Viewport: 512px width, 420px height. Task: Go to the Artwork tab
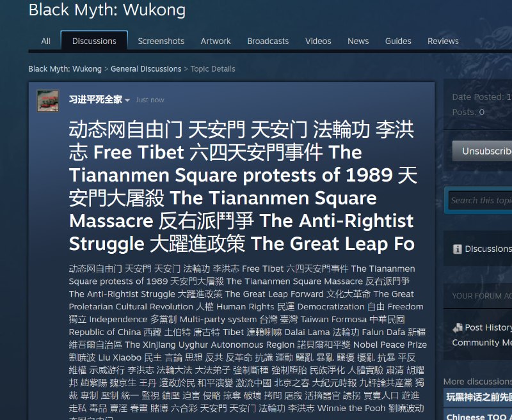[x=216, y=41]
